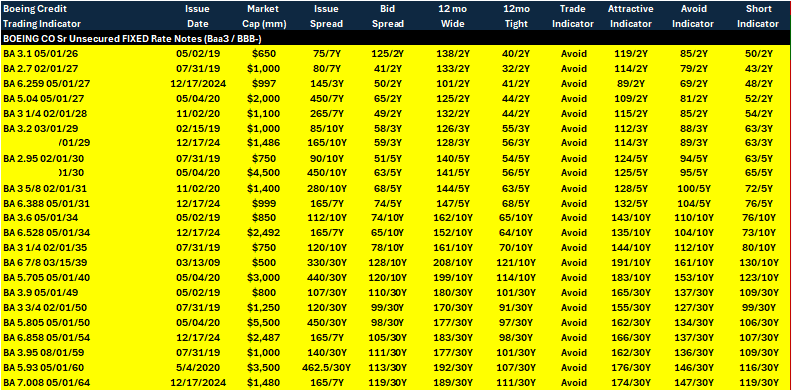Click the 191/10Y attractive indicator cell

631,266
